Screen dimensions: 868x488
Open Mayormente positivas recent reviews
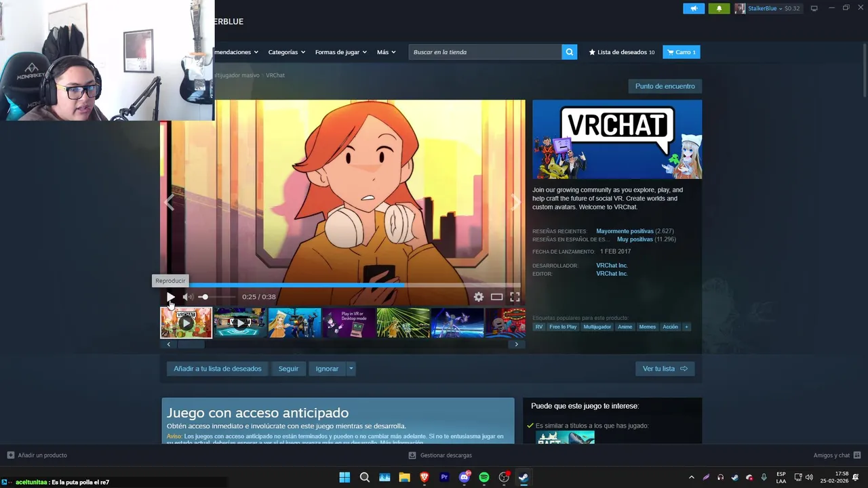pos(625,231)
